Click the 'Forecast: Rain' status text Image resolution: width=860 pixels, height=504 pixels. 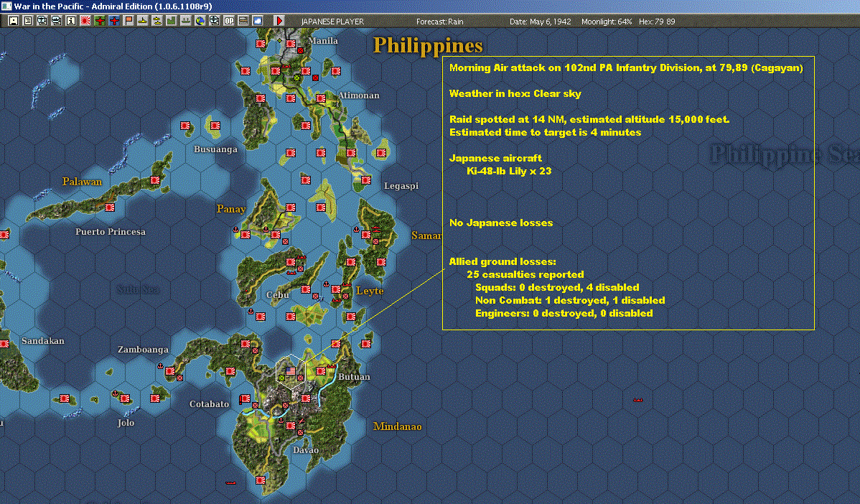coord(440,22)
